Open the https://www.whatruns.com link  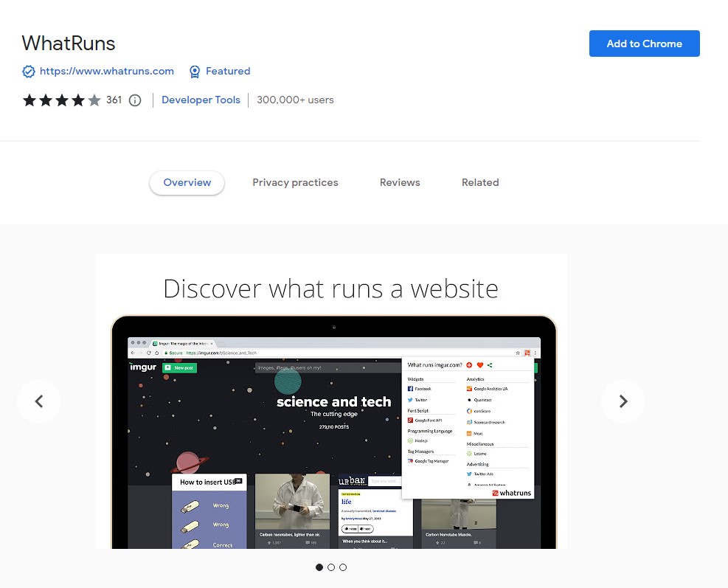pyautogui.click(x=107, y=71)
